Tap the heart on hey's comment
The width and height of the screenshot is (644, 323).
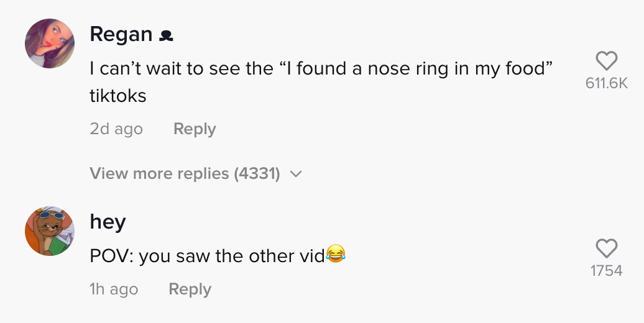(606, 248)
